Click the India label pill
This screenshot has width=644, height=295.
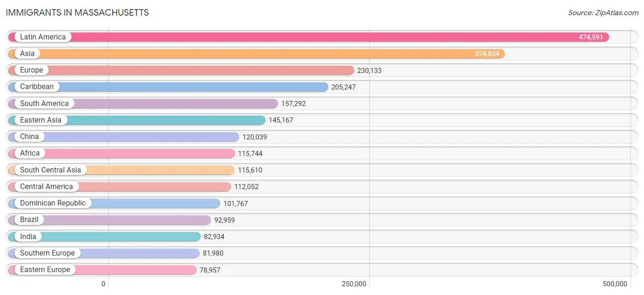[x=28, y=236]
